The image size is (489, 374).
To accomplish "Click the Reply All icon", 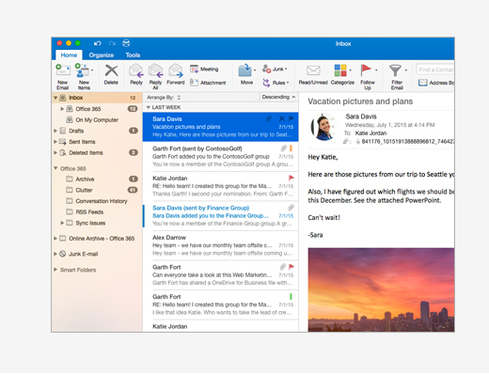I will click(156, 71).
